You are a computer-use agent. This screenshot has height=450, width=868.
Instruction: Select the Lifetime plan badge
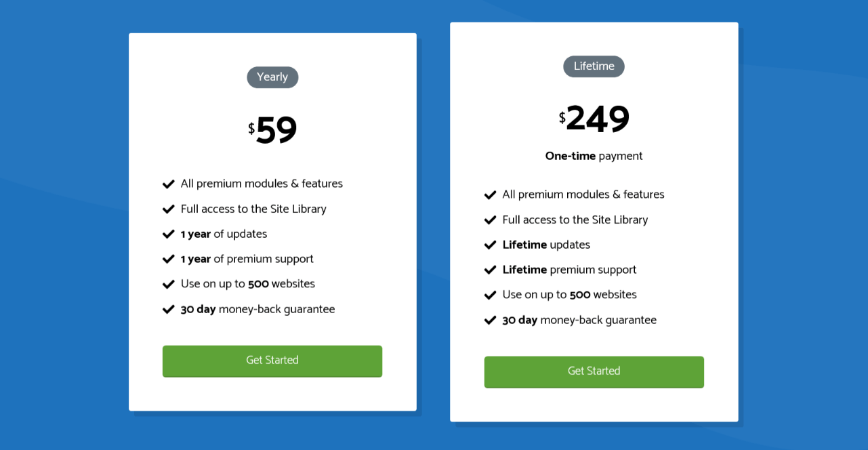[x=594, y=66]
